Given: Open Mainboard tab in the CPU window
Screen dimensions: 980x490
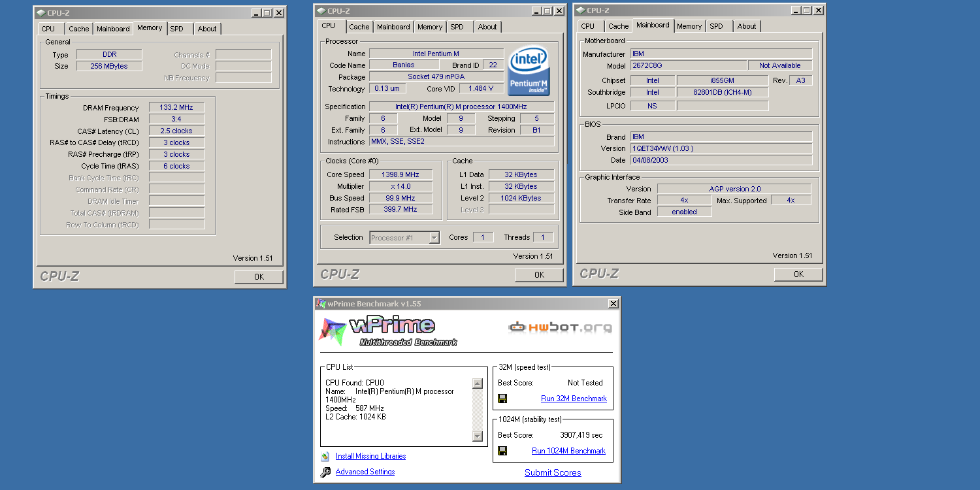Looking at the screenshot, I should coord(393,27).
